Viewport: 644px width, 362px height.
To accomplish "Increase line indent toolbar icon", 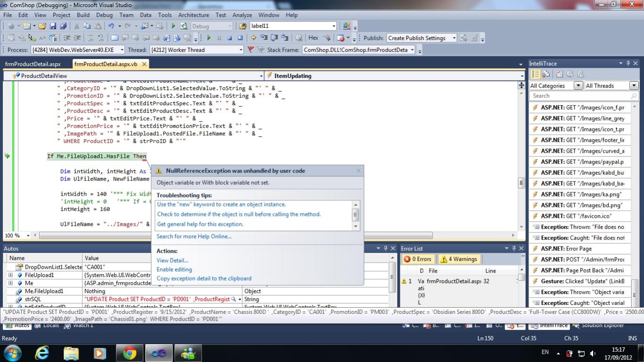I will [x=77, y=38].
